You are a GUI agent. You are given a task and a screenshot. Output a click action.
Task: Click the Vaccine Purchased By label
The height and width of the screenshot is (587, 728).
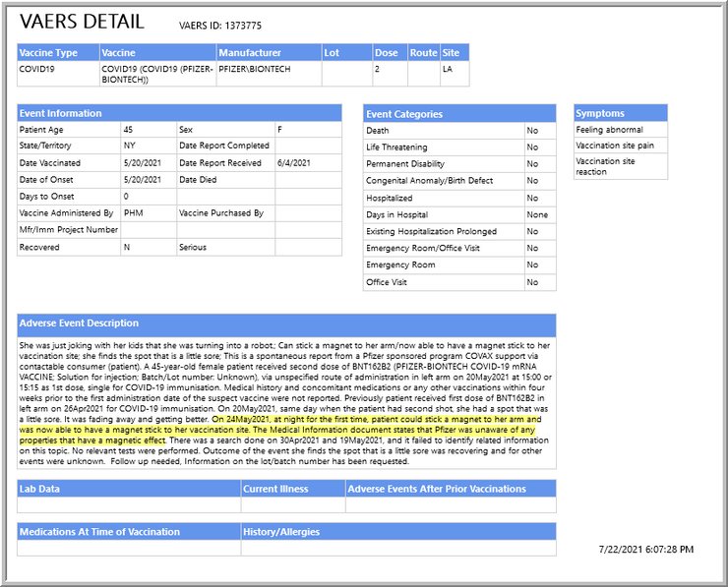point(221,213)
